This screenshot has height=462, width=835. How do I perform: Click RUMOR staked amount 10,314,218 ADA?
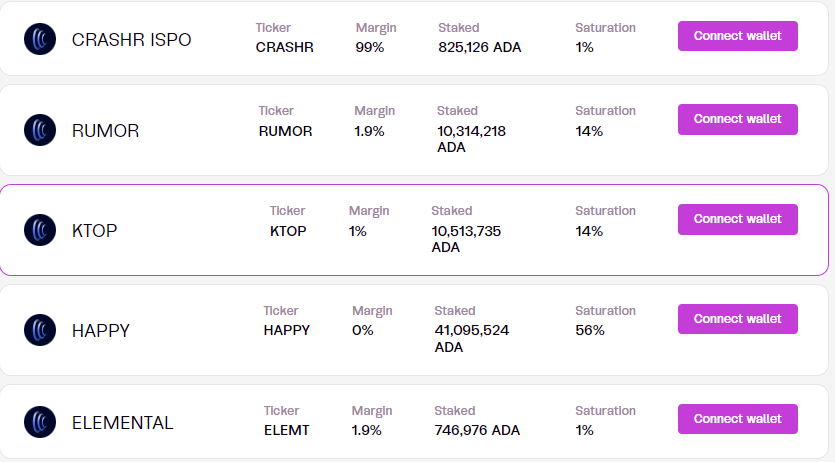point(471,139)
